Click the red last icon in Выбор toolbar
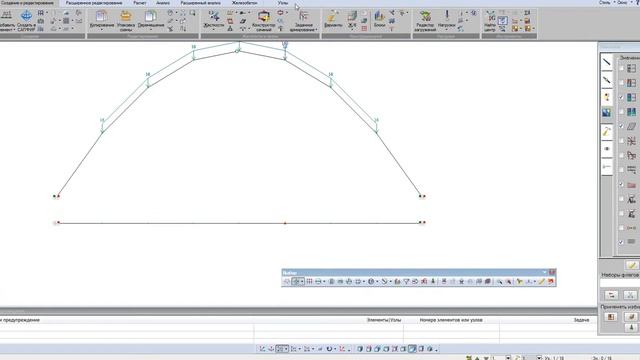 coord(551,282)
